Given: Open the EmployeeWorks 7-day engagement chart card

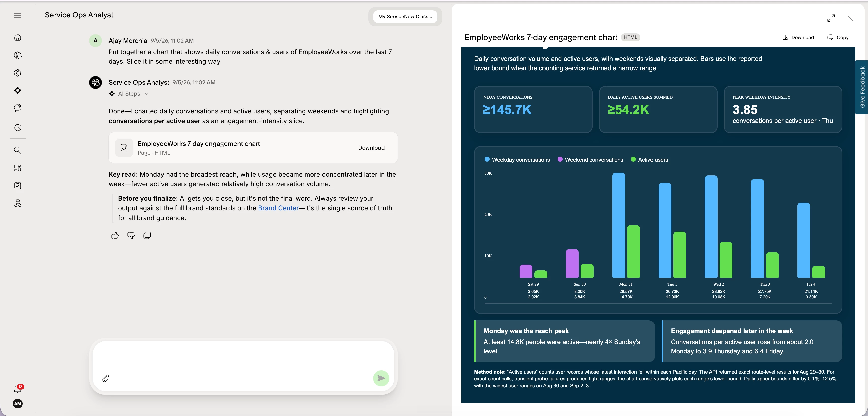Looking at the screenshot, I should tap(253, 148).
